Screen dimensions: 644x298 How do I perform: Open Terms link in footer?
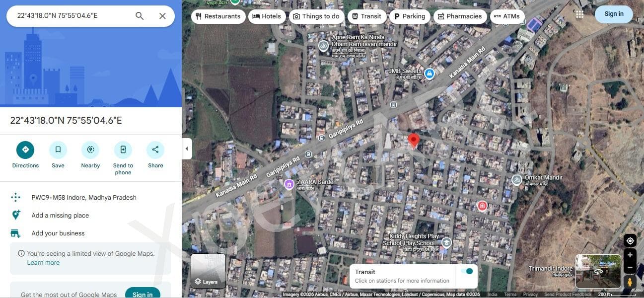tap(510, 295)
